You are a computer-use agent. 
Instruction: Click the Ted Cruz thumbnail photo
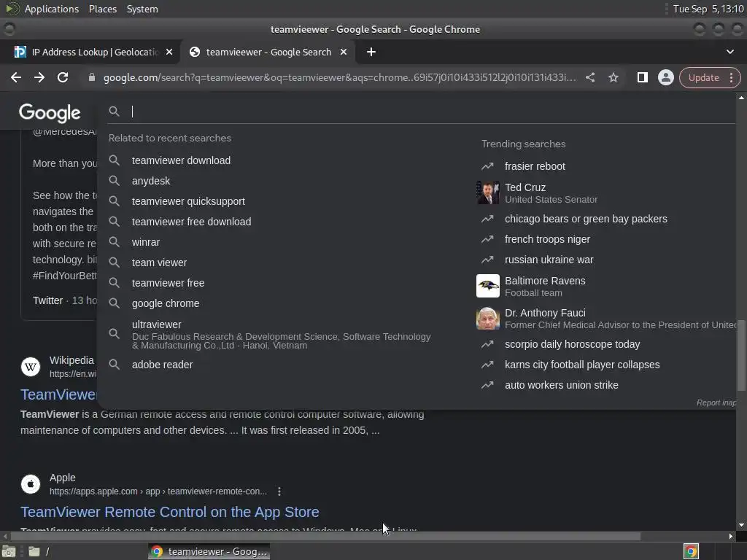pos(488,192)
